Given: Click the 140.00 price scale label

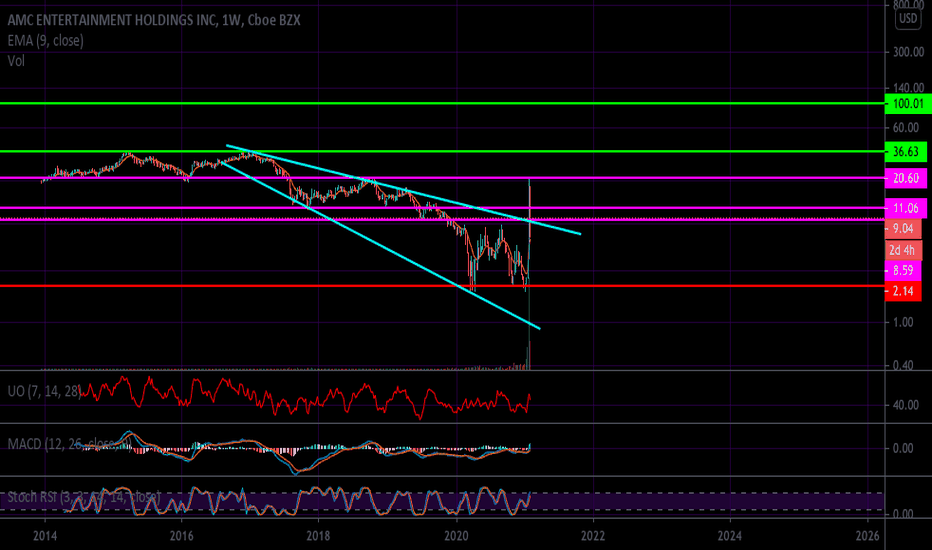Looking at the screenshot, I should 908,88.
